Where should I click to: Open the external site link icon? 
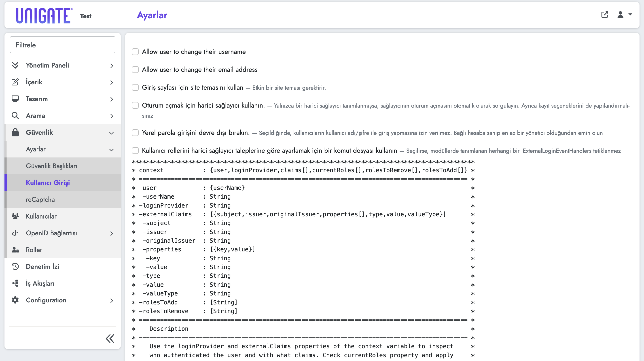(x=604, y=15)
